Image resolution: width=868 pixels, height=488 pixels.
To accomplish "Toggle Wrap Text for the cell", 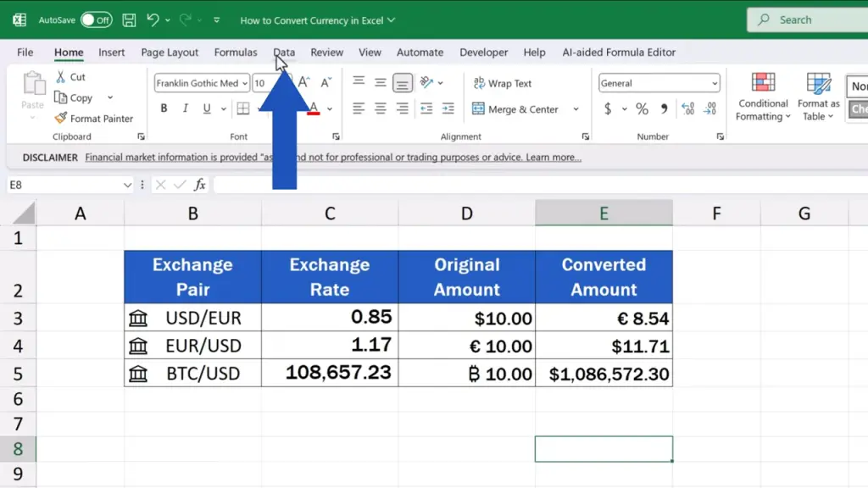I will point(501,83).
